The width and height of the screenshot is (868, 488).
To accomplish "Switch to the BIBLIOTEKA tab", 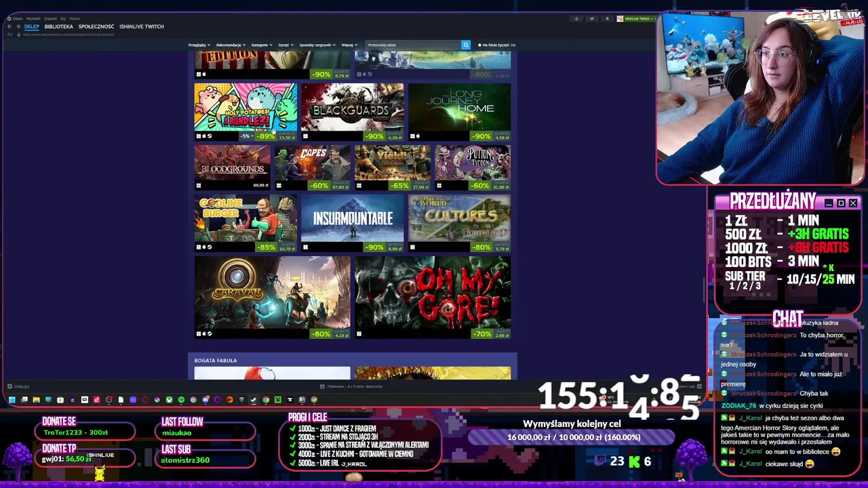I will pos(59,26).
